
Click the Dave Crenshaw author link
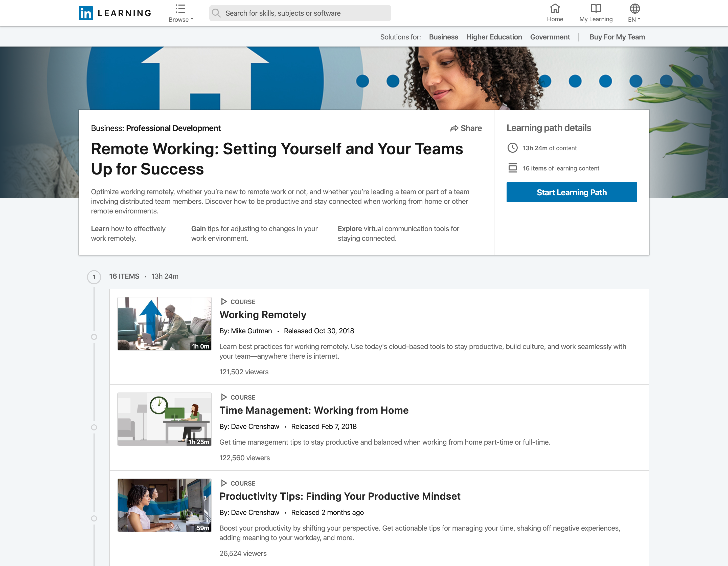pyautogui.click(x=255, y=426)
